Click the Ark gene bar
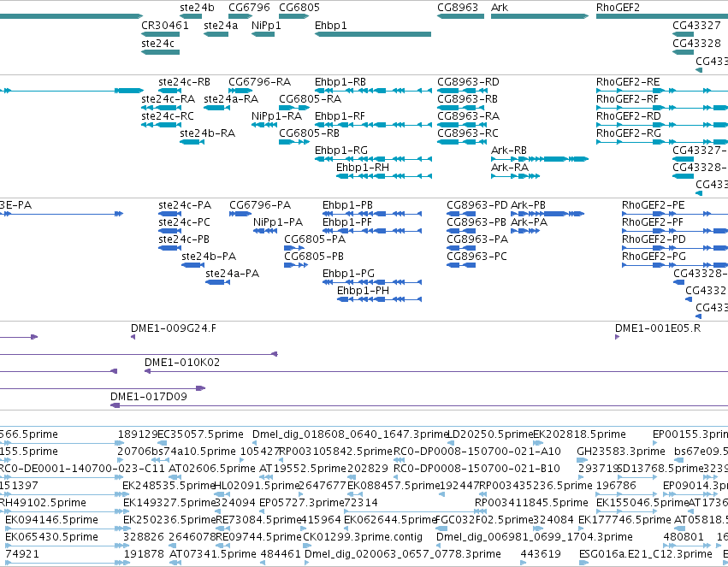 (x=540, y=16)
